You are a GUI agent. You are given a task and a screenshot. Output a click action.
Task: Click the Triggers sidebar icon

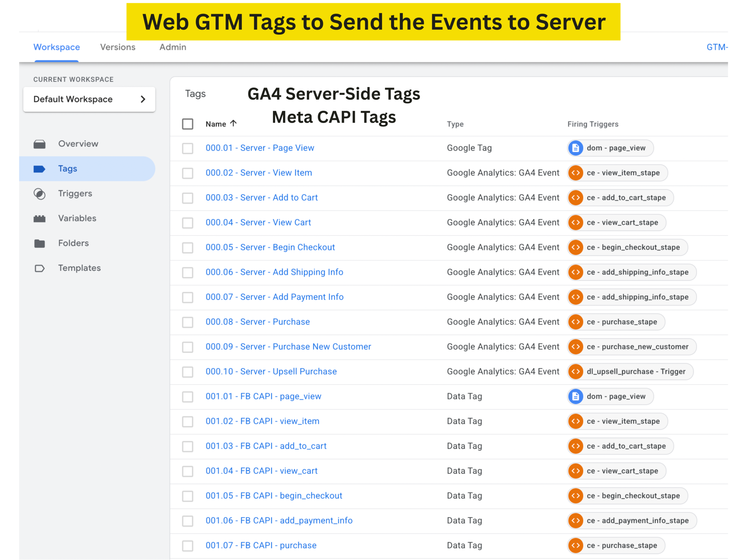tap(39, 194)
